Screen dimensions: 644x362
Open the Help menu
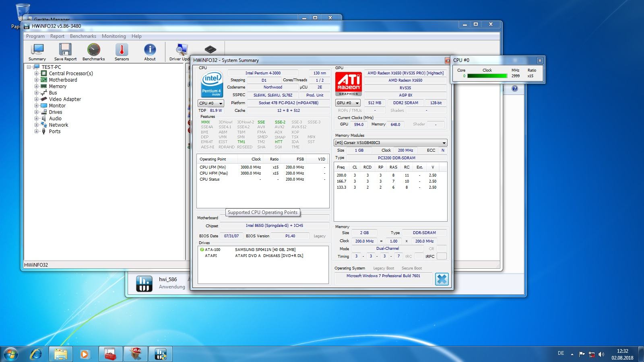(136, 36)
